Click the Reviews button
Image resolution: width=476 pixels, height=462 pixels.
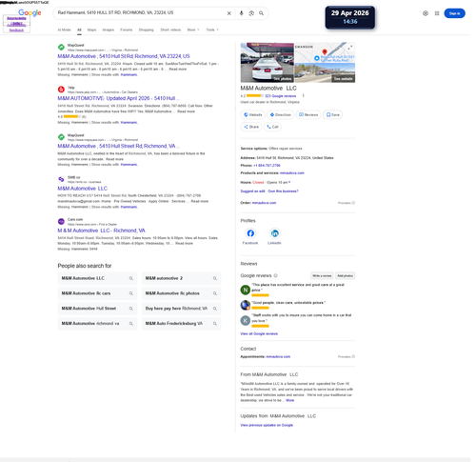[x=308, y=115]
